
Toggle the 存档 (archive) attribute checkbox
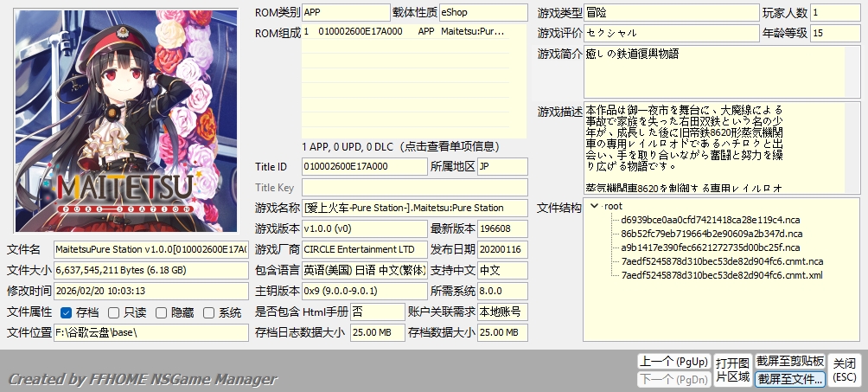(67, 312)
